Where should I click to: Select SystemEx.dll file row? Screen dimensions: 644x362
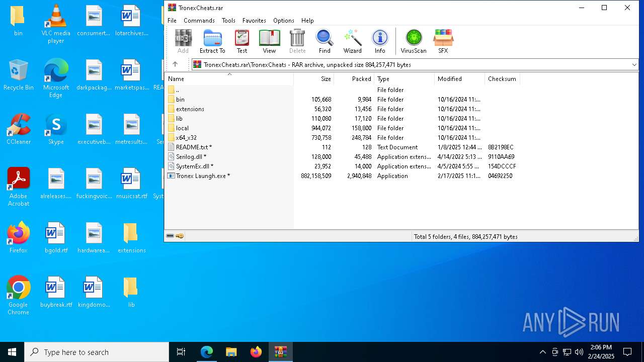click(x=342, y=166)
